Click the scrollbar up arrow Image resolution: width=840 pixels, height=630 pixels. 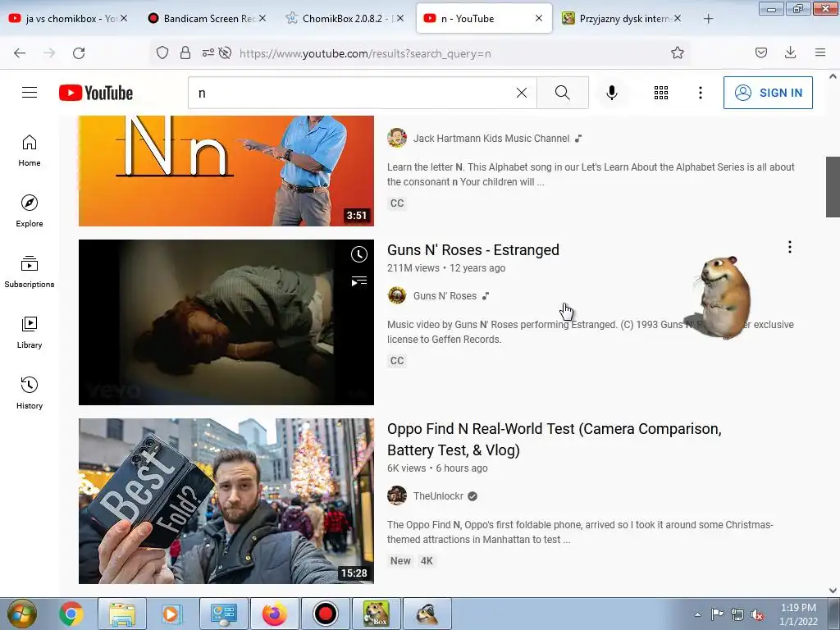click(833, 76)
